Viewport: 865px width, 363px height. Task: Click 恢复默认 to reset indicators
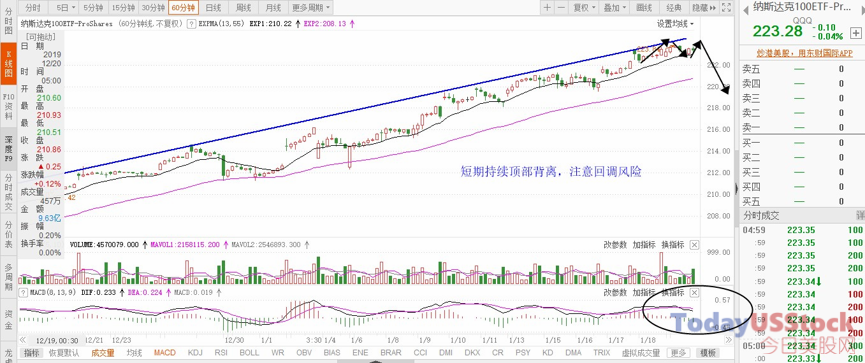[x=63, y=353]
